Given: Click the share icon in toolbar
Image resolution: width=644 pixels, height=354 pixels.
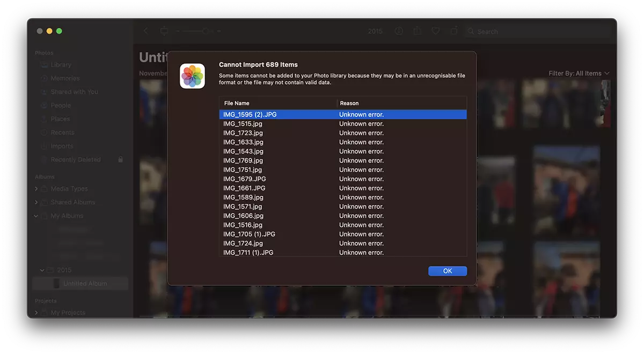Looking at the screenshot, I should click(x=417, y=31).
